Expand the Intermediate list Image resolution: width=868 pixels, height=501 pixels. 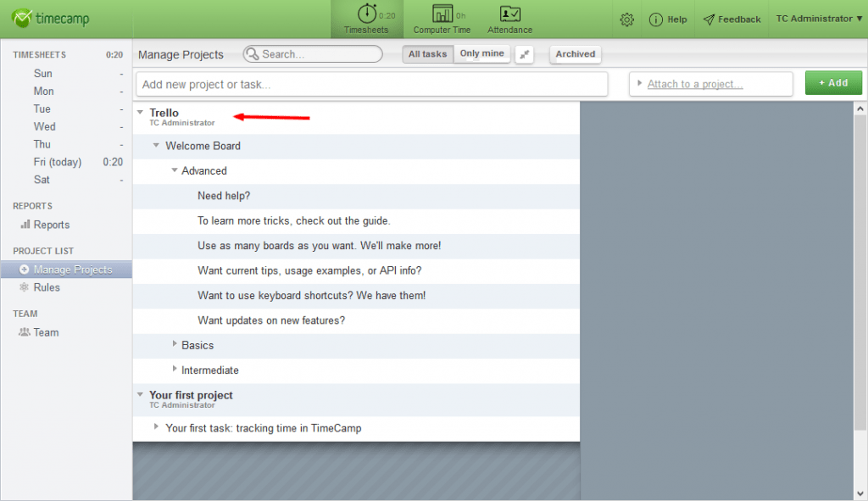(x=175, y=369)
